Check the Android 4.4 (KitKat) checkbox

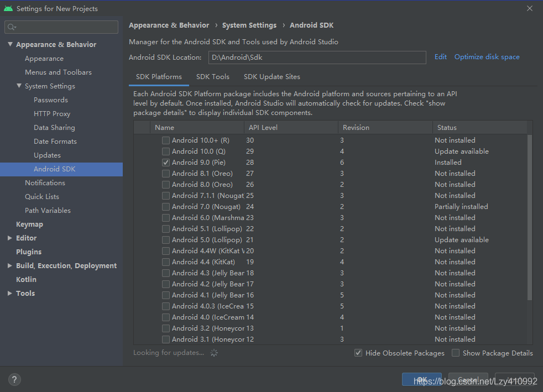[166, 262]
